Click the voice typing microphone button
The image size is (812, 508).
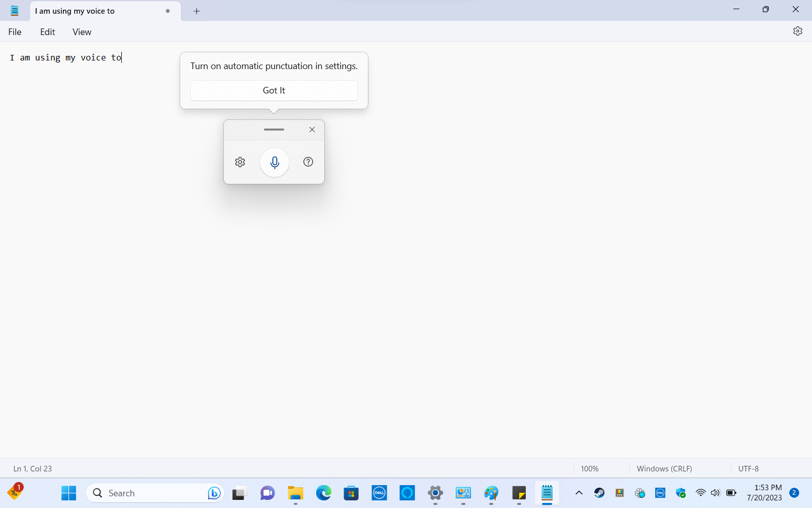[x=275, y=163]
